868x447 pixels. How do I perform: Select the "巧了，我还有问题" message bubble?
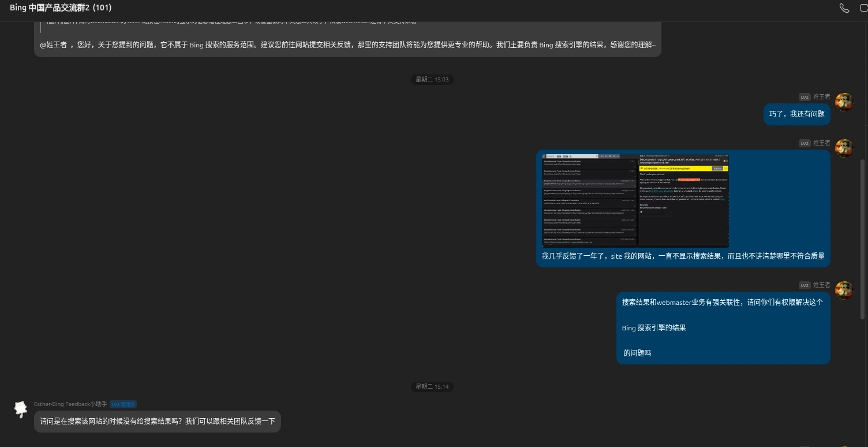(x=796, y=114)
